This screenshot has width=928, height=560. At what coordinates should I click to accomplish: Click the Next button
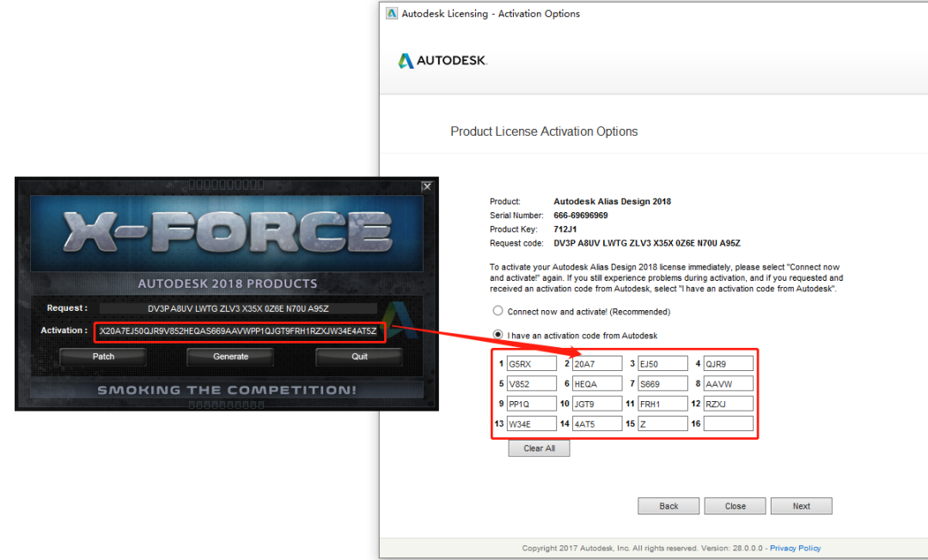pos(802,506)
